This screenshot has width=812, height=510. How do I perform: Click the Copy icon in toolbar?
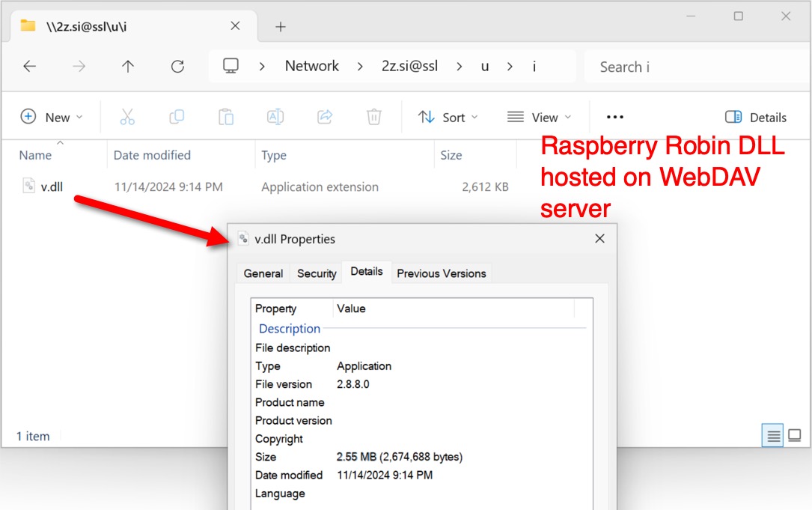[177, 117]
